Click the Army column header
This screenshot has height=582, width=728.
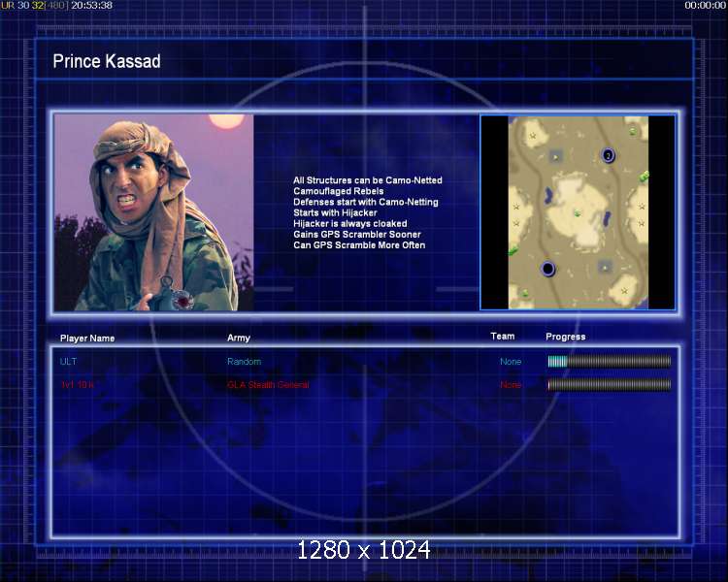click(239, 338)
